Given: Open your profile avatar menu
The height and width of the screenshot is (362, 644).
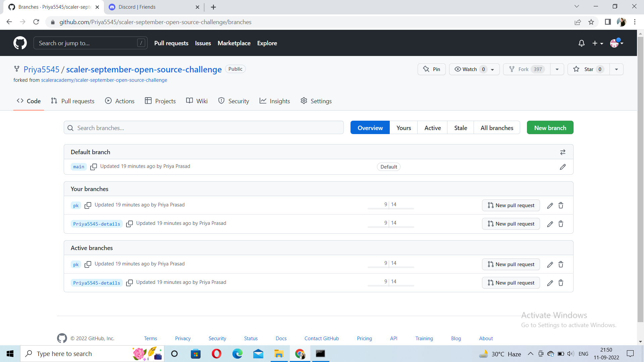Looking at the screenshot, I should pyautogui.click(x=616, y=43).
